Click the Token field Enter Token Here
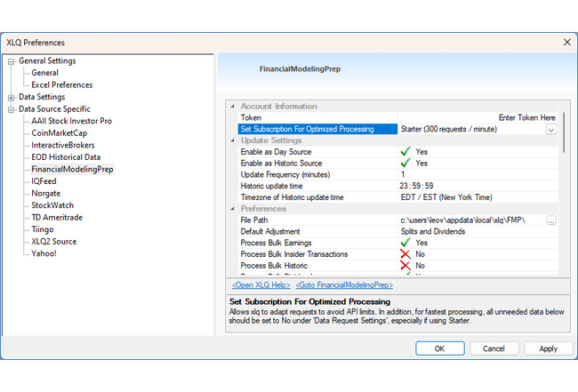 [x=478, y=118]
